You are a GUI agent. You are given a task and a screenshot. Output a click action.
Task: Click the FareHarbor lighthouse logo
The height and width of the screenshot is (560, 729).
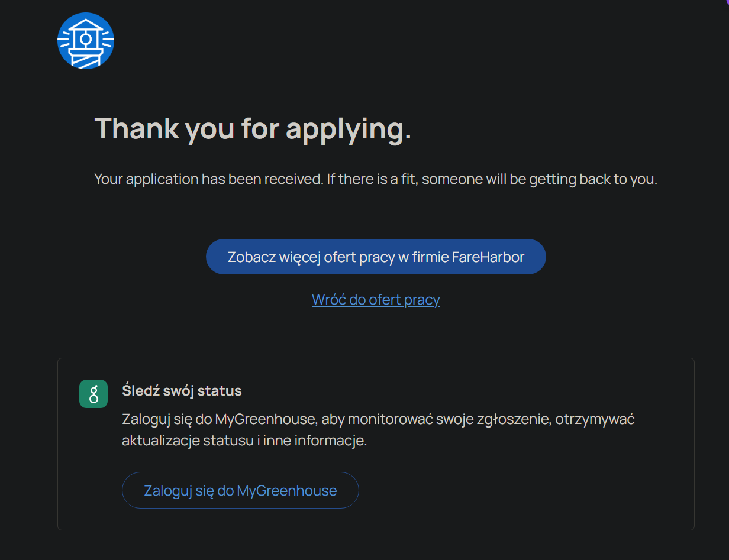pyautogui.click(x=86, y=41)
